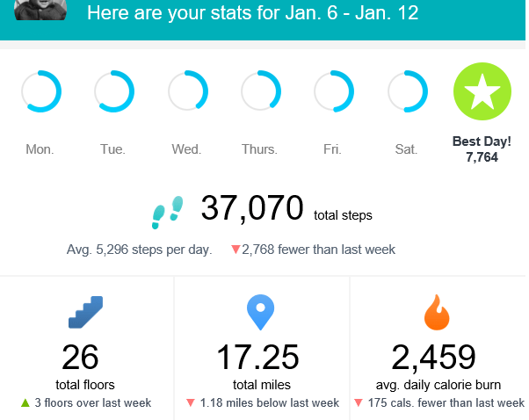Select Friday's step progress ring
529x420 pixels.
click(x=334, y=91)
